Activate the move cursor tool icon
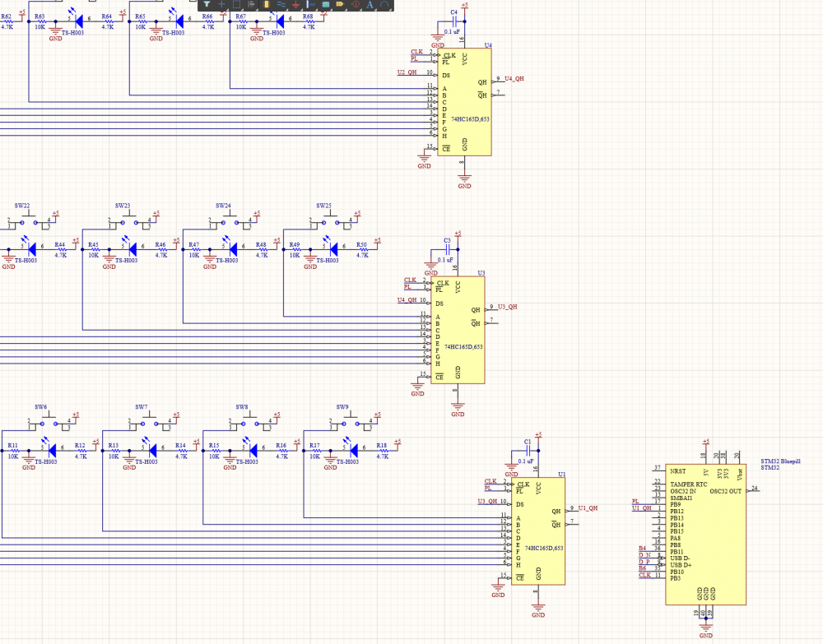The image size is (823, 644). (x=222, y=5)
